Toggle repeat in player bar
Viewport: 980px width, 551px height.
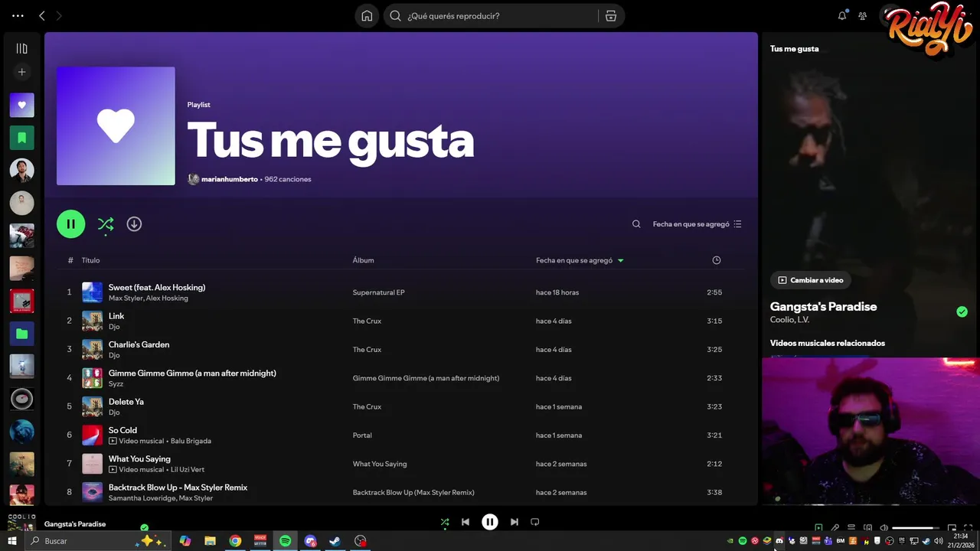(535, 522)
